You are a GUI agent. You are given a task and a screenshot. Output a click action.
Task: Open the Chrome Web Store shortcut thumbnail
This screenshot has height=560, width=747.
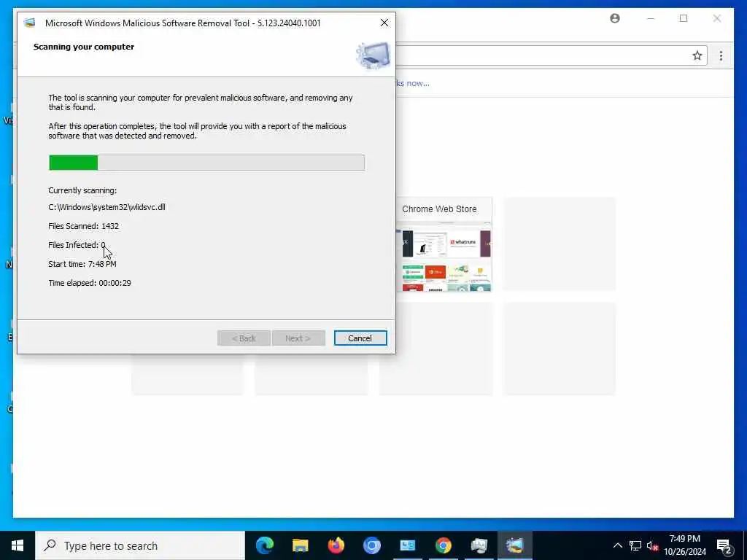point(444,244)
